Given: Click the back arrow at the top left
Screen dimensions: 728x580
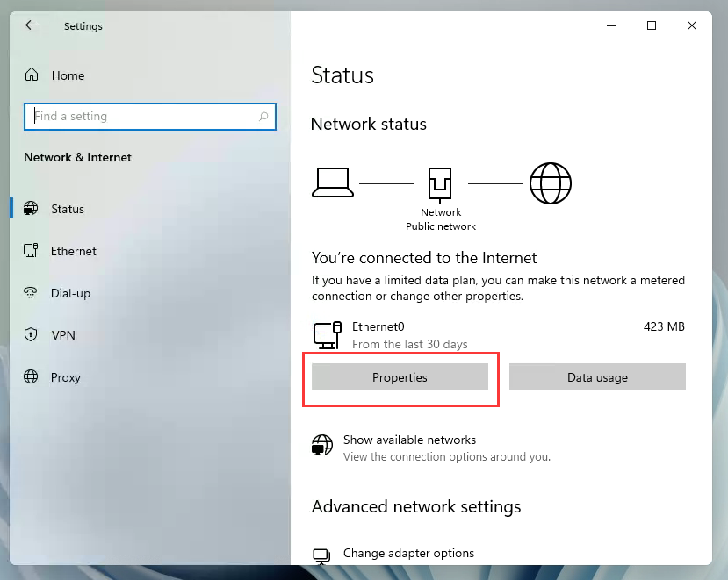Looking at the screenshot, I should [x=30, y=26].
